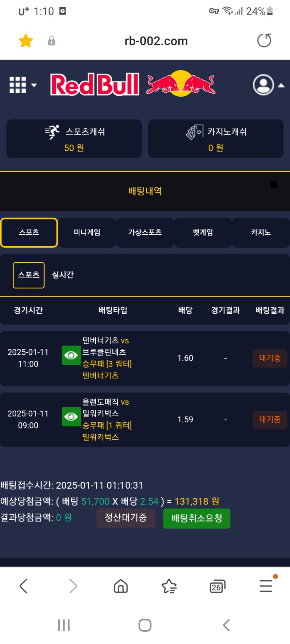Expand the grid menu dropdown
Image resolution: width=290 pixels, height=644 pixels.
(23, 85)
